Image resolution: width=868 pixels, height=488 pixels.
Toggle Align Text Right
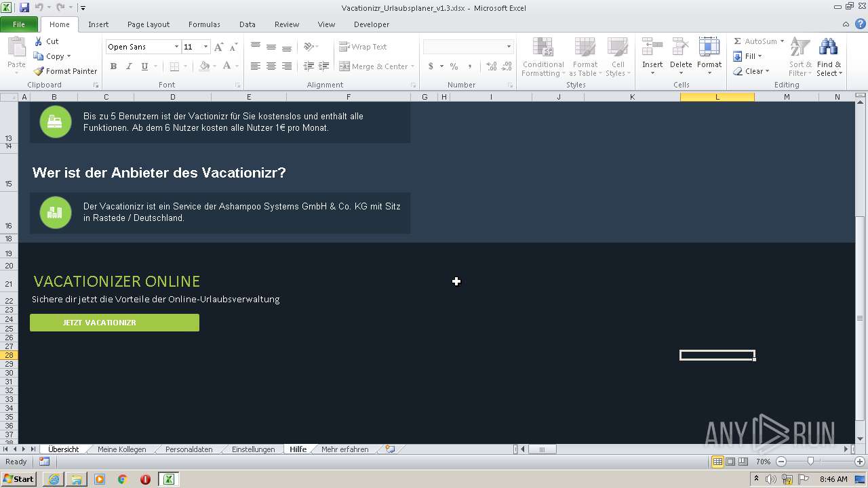pyautogui.click(x=287, y=66)
